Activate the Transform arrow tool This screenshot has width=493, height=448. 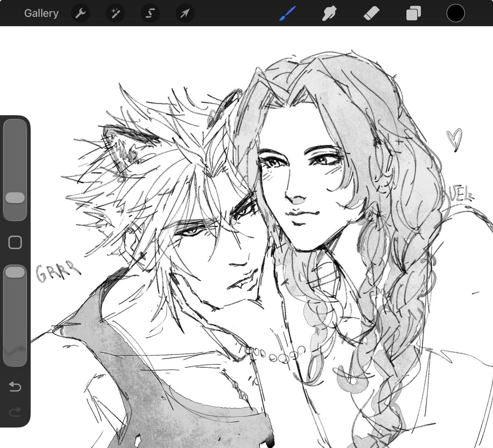point(185,14)
